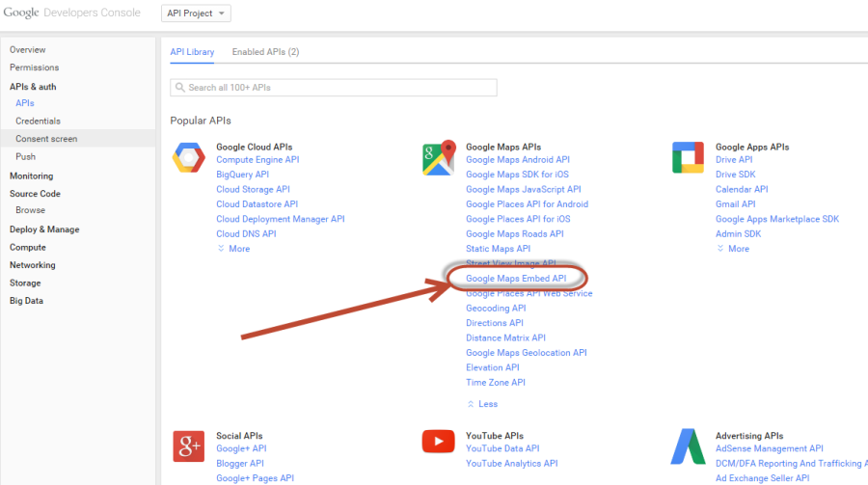Click the Google Developers Console logo
Viewport: 868px width, 485px height.
tap(72, 13)
